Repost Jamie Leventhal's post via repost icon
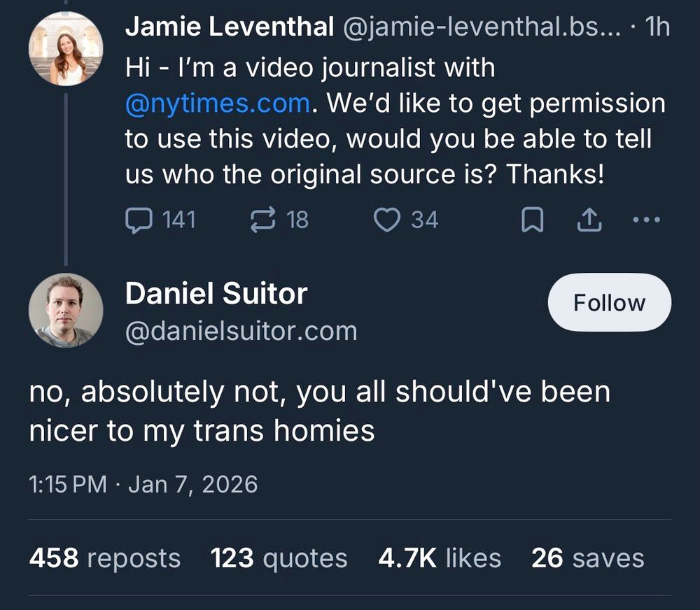 click(262, 220)
